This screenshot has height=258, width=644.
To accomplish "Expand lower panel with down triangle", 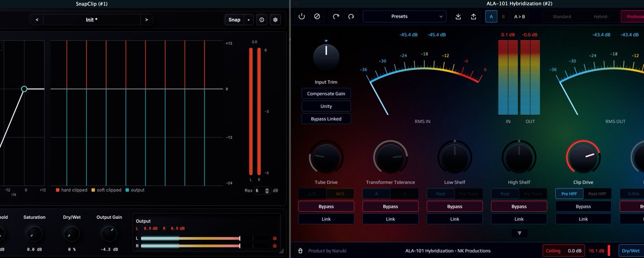I will tap(519, 233).
